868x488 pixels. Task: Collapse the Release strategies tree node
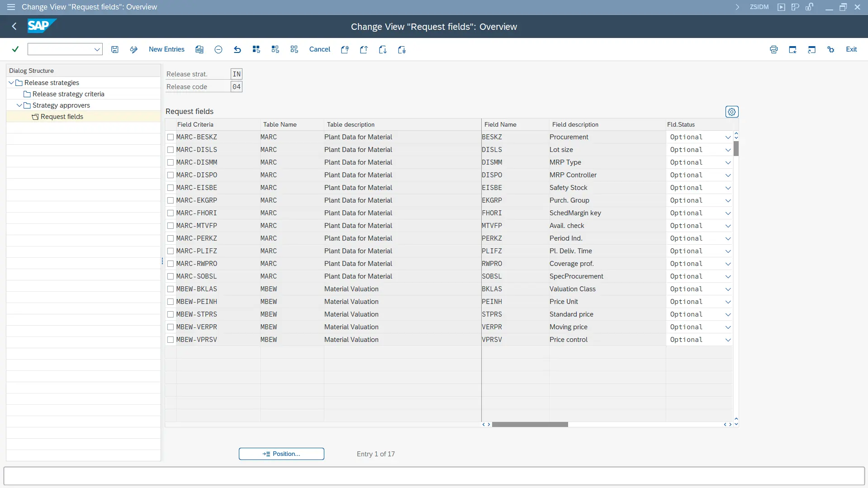tap(11, 83)
